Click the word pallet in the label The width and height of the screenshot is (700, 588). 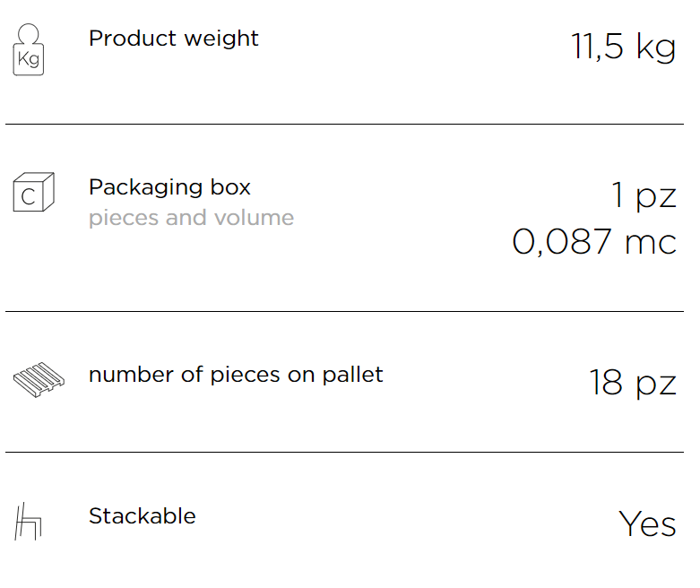coord(352,375)
